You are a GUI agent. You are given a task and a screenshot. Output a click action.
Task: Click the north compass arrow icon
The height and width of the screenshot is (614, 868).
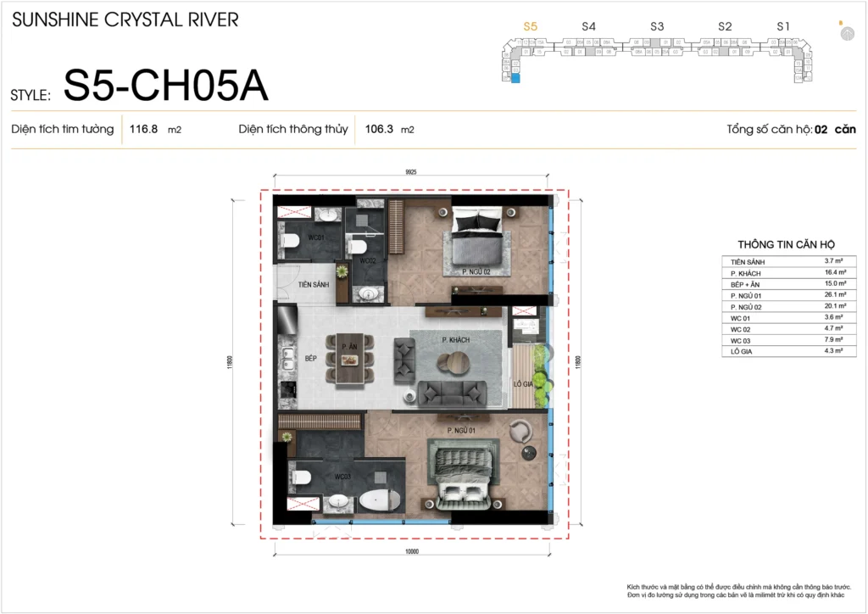(x=846, y=33)
